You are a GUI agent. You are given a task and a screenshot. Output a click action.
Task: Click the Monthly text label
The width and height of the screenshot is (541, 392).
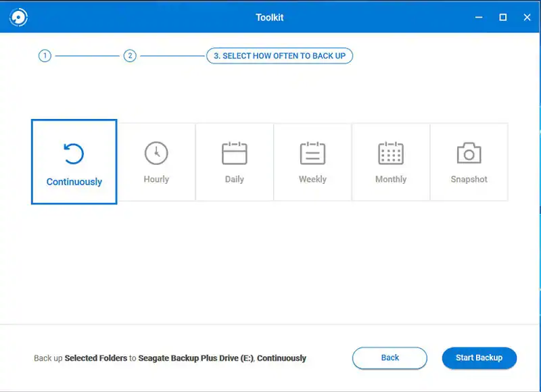(391, 180)
